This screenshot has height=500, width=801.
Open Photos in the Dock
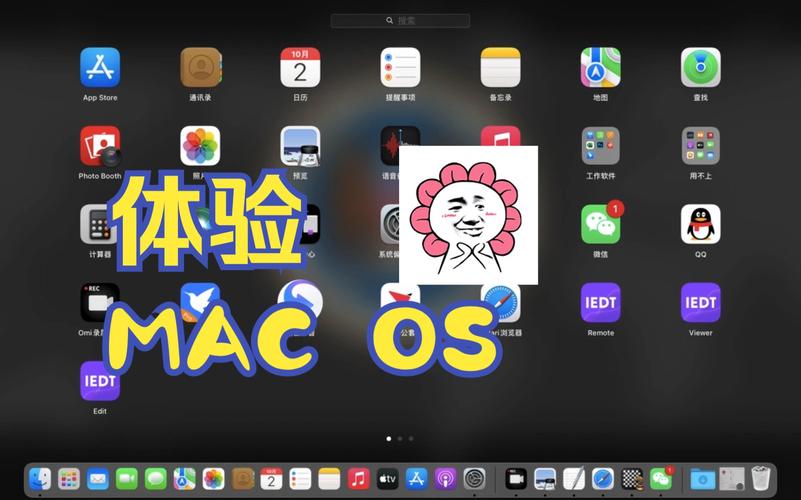click(x=214, y=479)
